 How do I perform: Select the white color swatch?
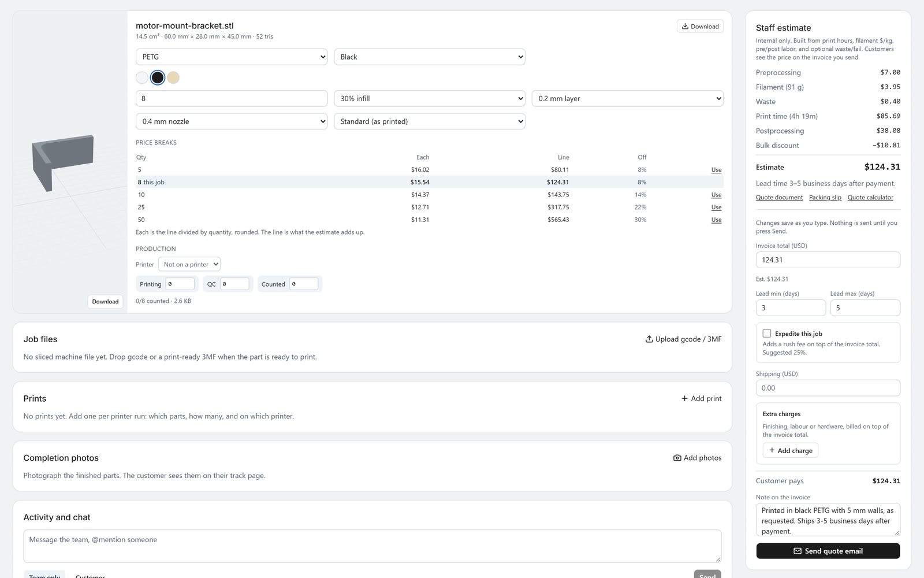[x=142, y=77]
